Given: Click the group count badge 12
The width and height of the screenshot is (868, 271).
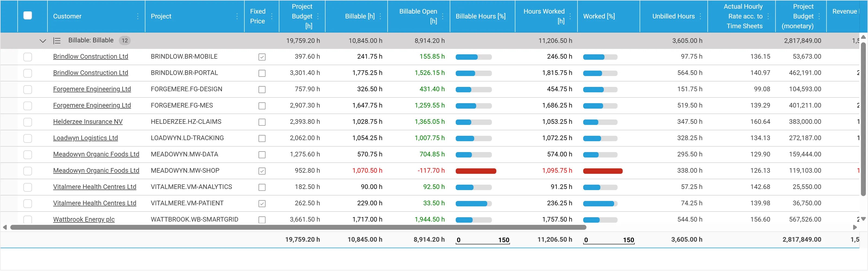Looking at the screenshot, I should pos(125,40).
